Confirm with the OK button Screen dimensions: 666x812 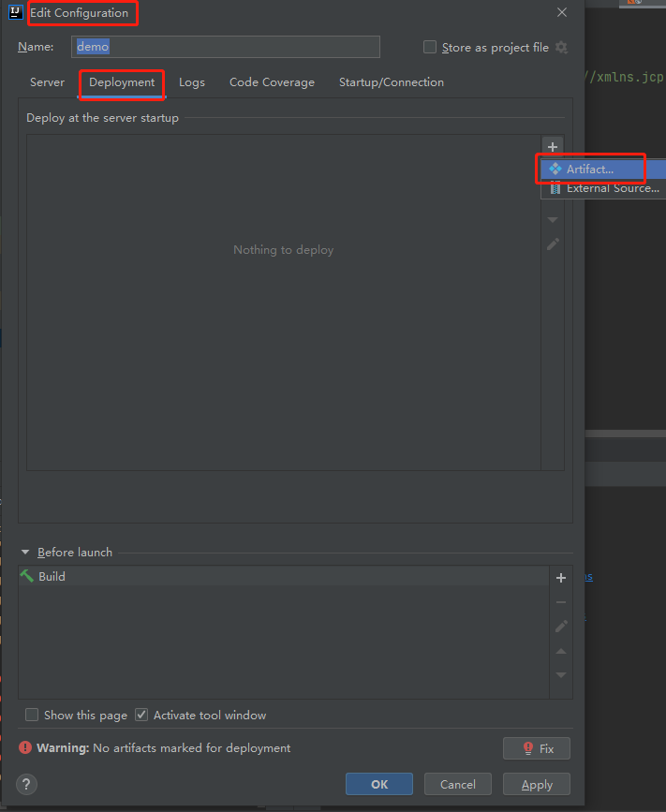click(x=379, y=784)
